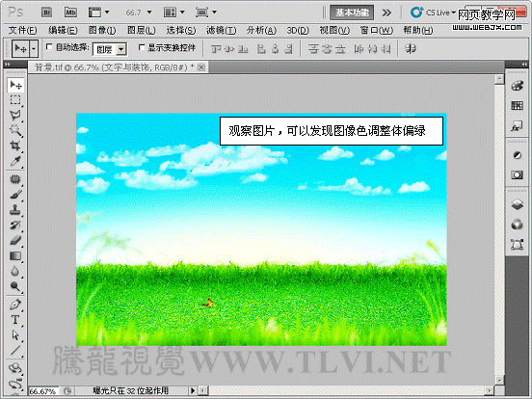Select the Eyedropper tool

pos(15,161)
